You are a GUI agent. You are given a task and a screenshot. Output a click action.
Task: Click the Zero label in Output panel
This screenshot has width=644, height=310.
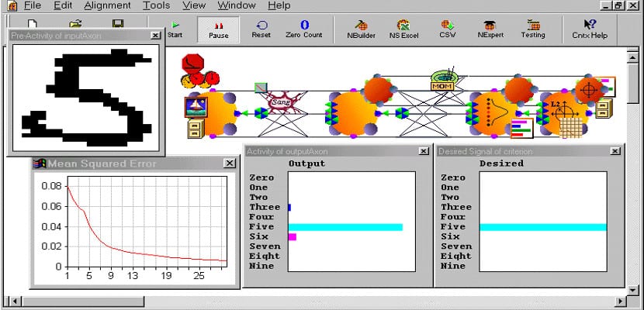[x=261, y=177]
